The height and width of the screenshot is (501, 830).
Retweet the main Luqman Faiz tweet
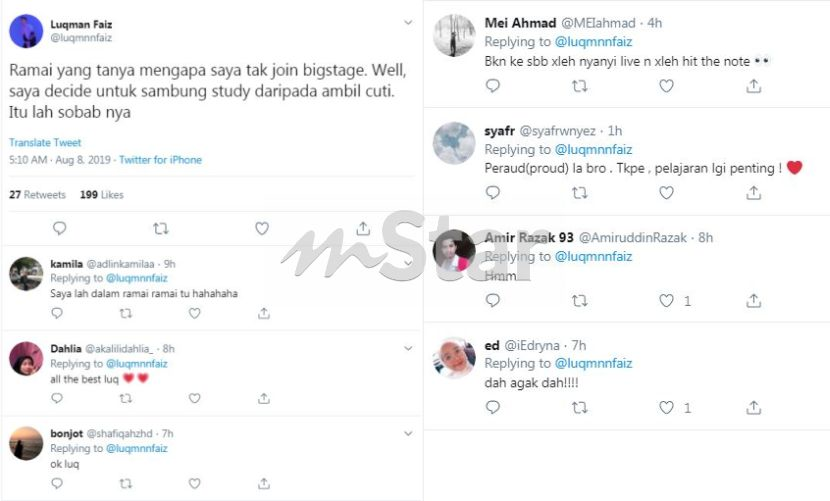click(x=160, y=228)
